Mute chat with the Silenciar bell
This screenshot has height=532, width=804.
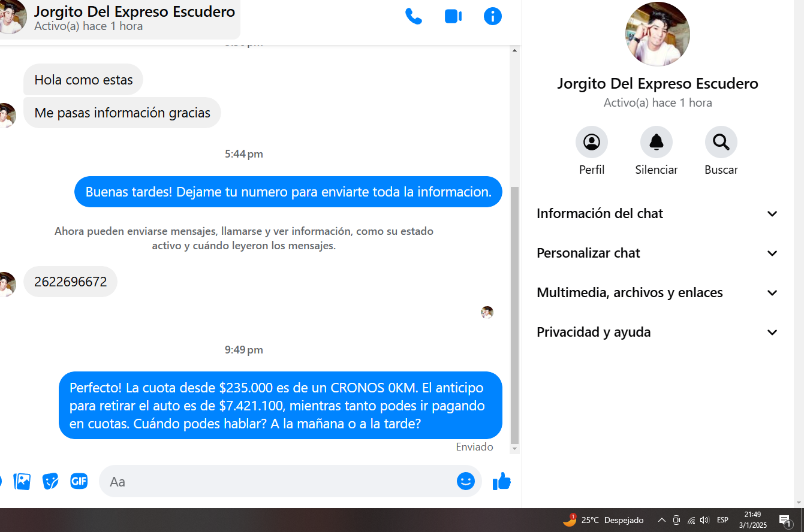pos(656,143)
